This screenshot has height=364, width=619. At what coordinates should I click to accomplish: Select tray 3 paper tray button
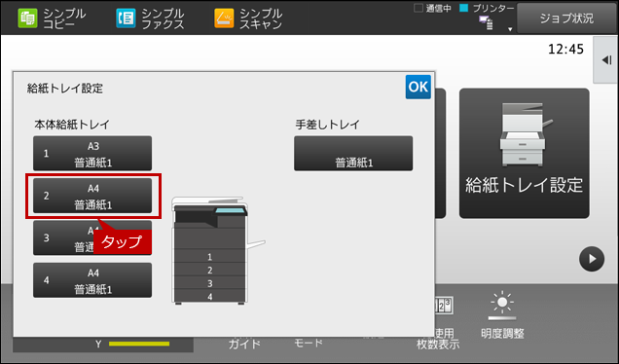(x=92, y=237)
